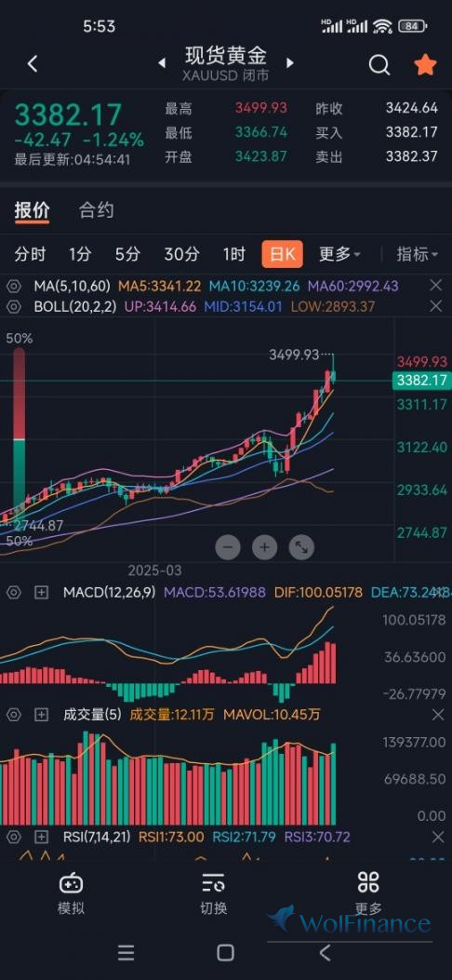Remove the volume 成交量 indicator with X
Image resolution: width=452 pixels, height=980 pixels.
(x=438, y=714)
